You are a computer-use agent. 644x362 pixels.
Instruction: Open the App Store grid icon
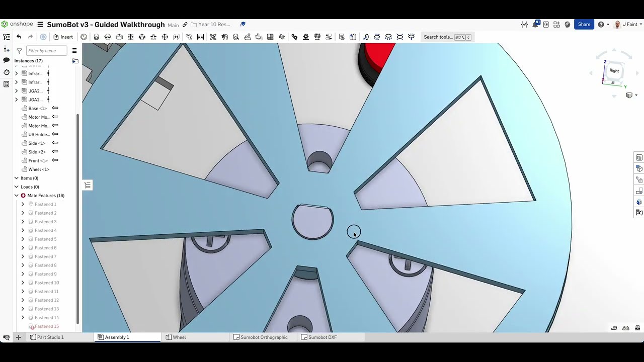click(x=556, y=24)
